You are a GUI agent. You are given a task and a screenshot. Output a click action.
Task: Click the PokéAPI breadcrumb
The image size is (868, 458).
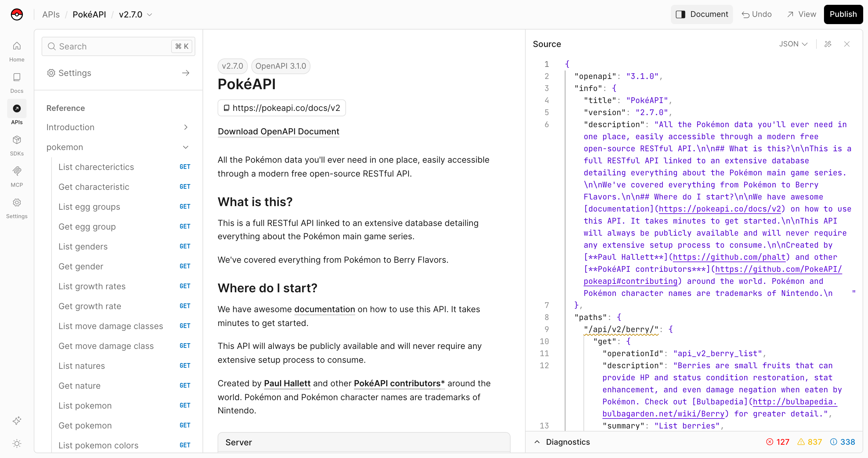pyautogui.click(x=89, y=14)
